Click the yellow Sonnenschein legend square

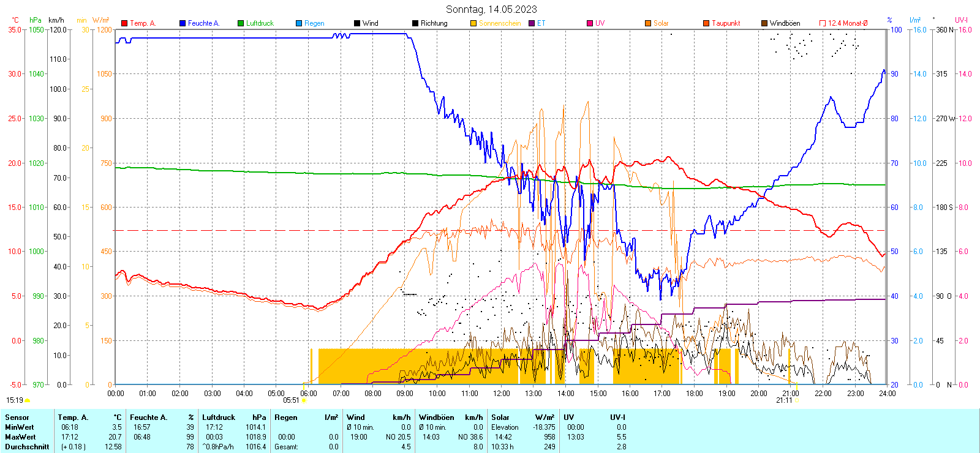[x=473, y=23]
